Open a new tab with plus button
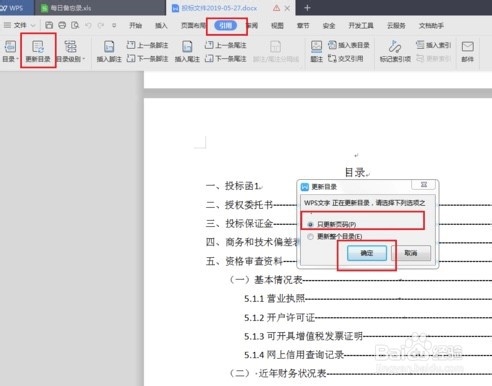Viewport: 492px width, 386px height. (307, 8)
